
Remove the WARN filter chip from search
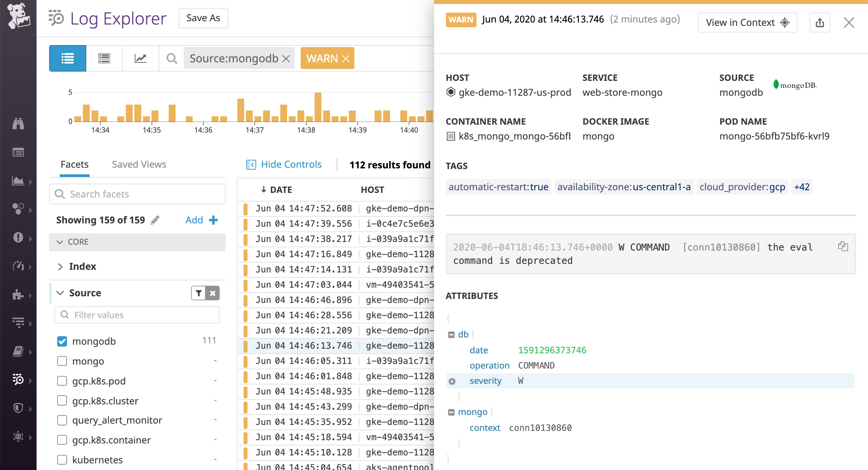346,58
